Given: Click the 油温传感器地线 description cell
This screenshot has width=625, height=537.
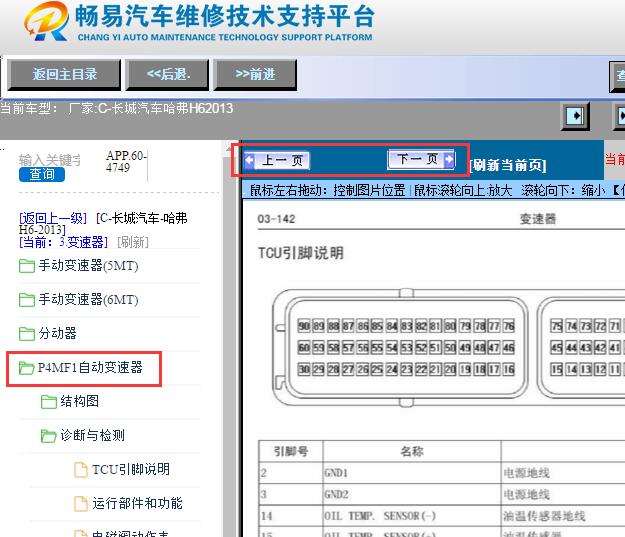Looking at the screenshot, I should point(544,516).
